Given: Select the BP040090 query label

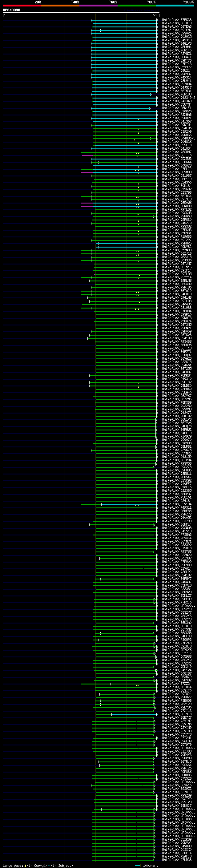Looking at the screenshot, I should click(11, 10).
